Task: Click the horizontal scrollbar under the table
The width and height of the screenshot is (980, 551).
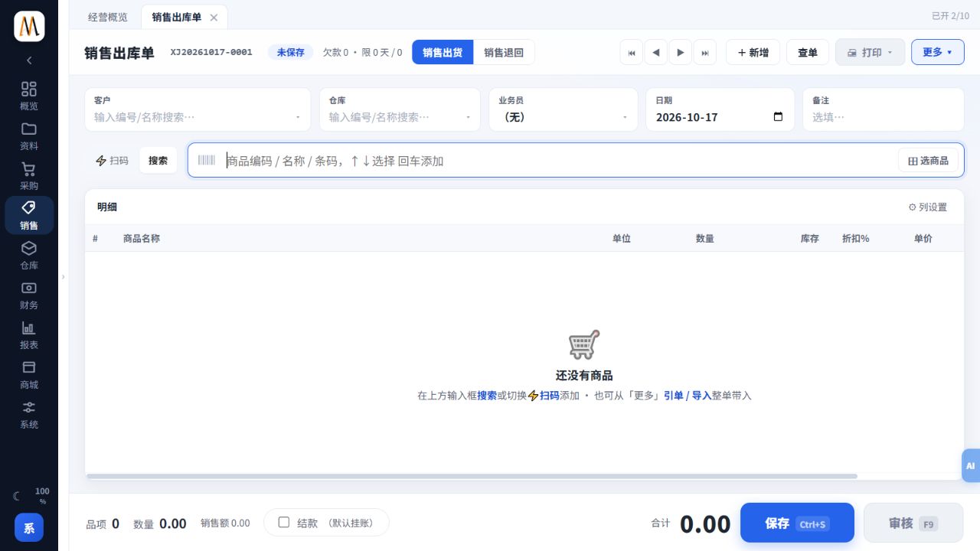Action: 472,476
